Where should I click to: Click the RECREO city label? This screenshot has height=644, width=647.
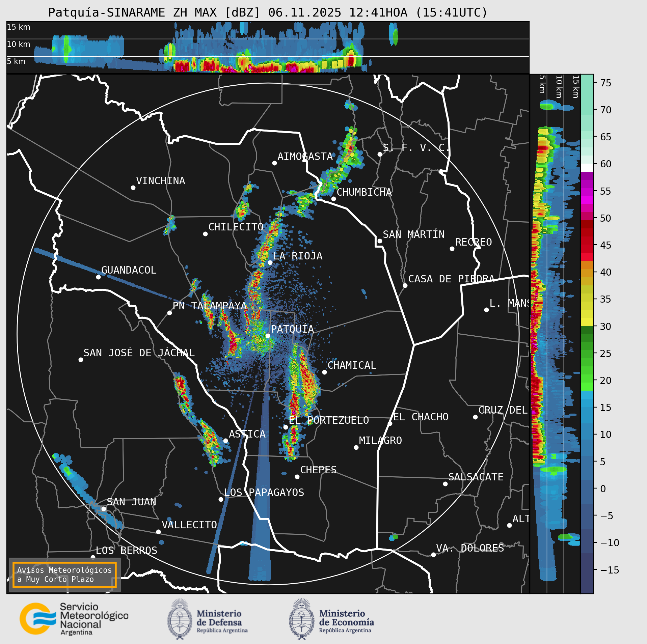pyautogui.click(x=474, y=242)
